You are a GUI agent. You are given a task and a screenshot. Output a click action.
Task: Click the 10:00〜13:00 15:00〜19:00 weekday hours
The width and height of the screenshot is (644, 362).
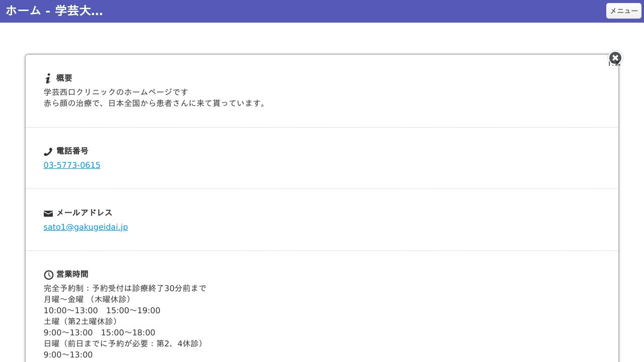[x=102, y=311]
